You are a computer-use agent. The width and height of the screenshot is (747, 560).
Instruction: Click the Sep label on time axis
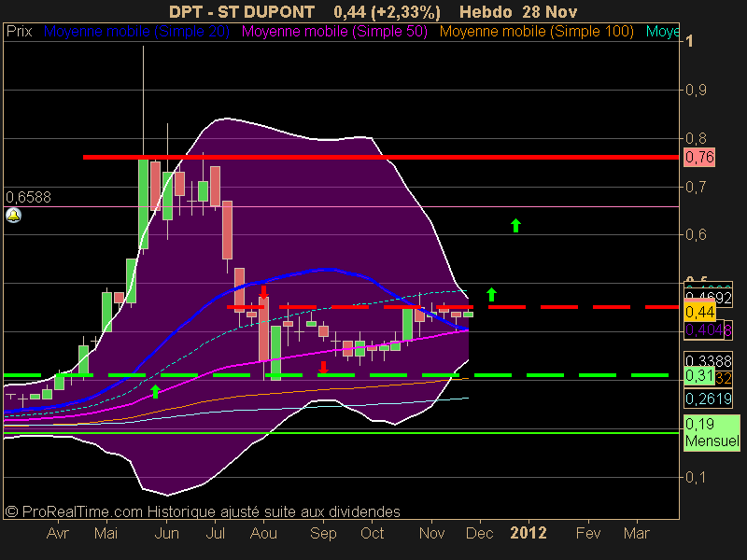tap(323, 533)
